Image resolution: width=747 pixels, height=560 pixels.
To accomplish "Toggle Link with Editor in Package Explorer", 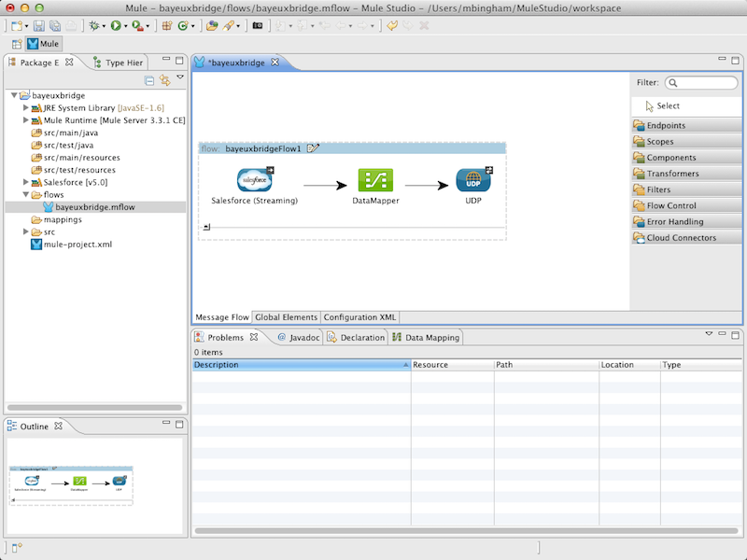I will click(x=165, y=80).
